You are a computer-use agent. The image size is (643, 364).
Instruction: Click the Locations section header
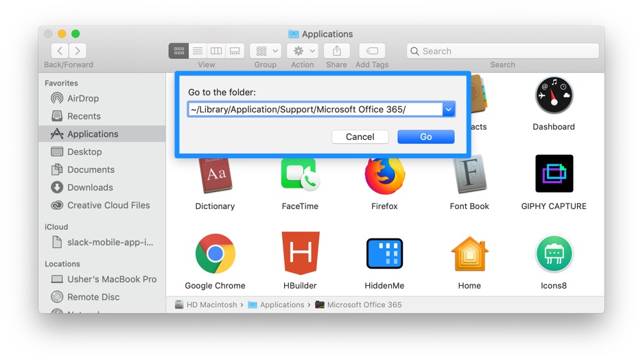[62, 264]
